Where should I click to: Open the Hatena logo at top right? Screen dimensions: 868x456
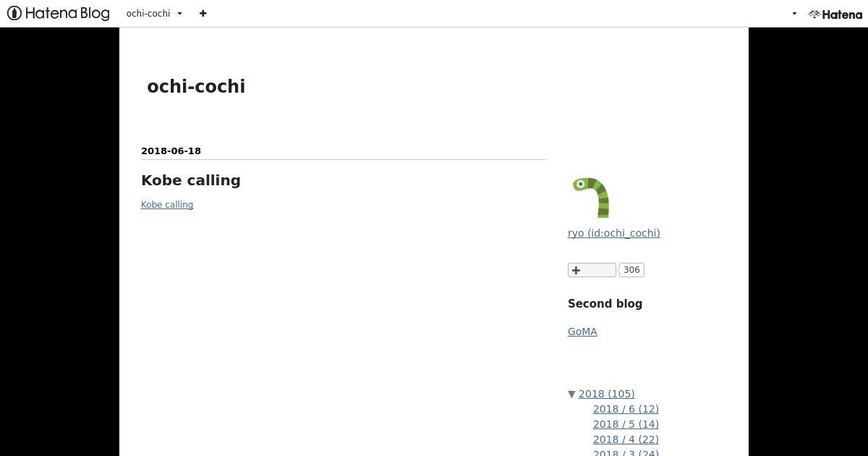835,14
